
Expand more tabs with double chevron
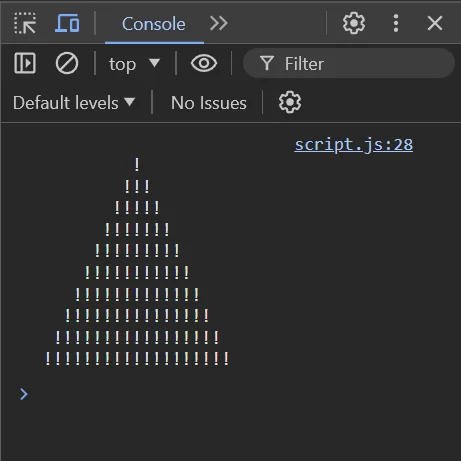coord(219,24)
